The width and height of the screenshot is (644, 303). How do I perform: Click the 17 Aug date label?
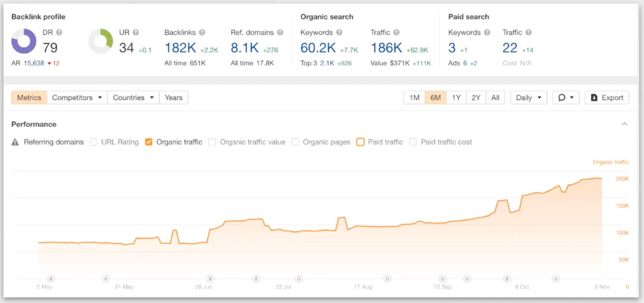363,287
